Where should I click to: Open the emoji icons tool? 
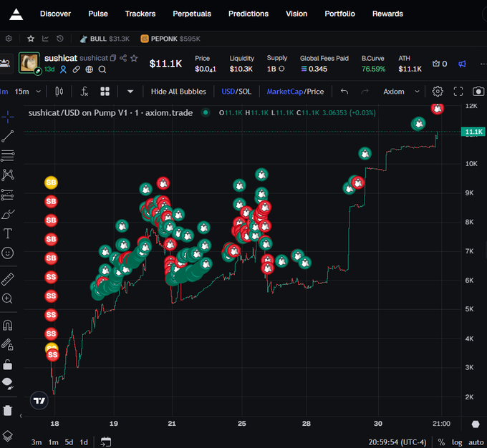click(x=8, y=253)
